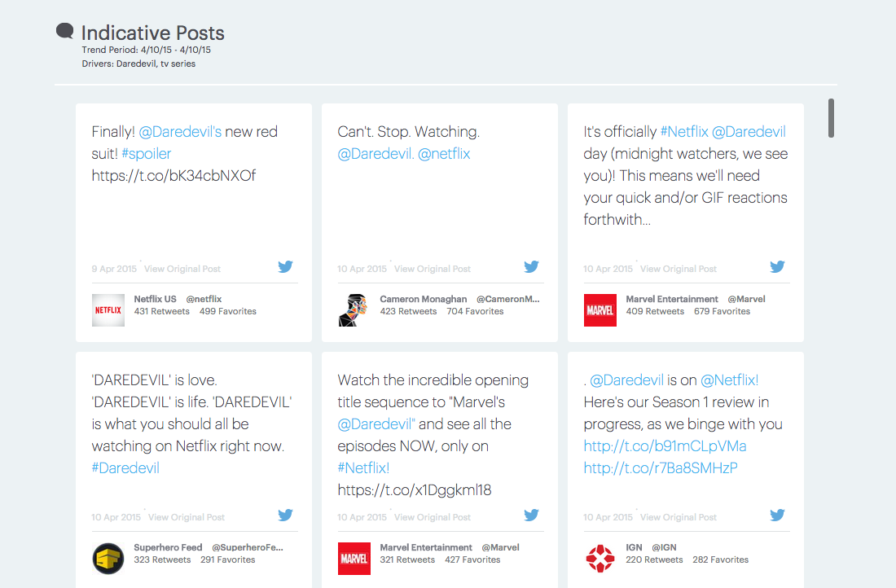The height and width of the screenshot is (588, 896).
Task: Click the '704 Favorites' count
Action: 476,311
